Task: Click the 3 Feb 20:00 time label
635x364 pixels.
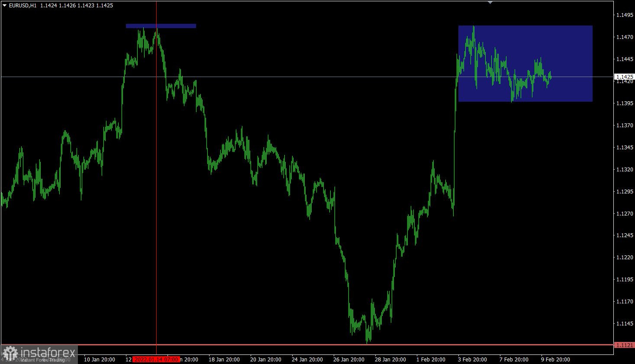Action: pyautogui.click(x=472, y=359)
